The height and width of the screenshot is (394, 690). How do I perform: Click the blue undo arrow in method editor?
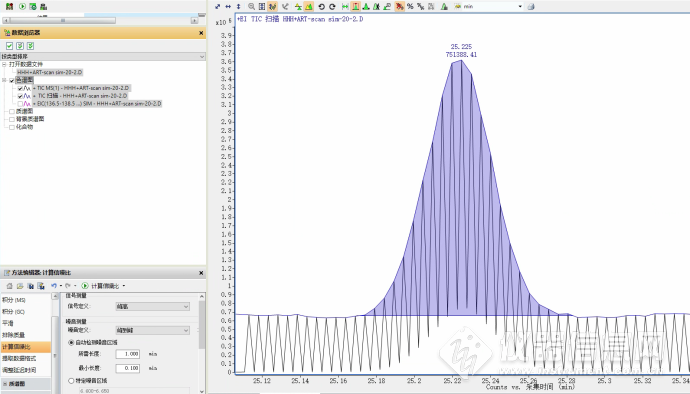[x=53, y=286]
